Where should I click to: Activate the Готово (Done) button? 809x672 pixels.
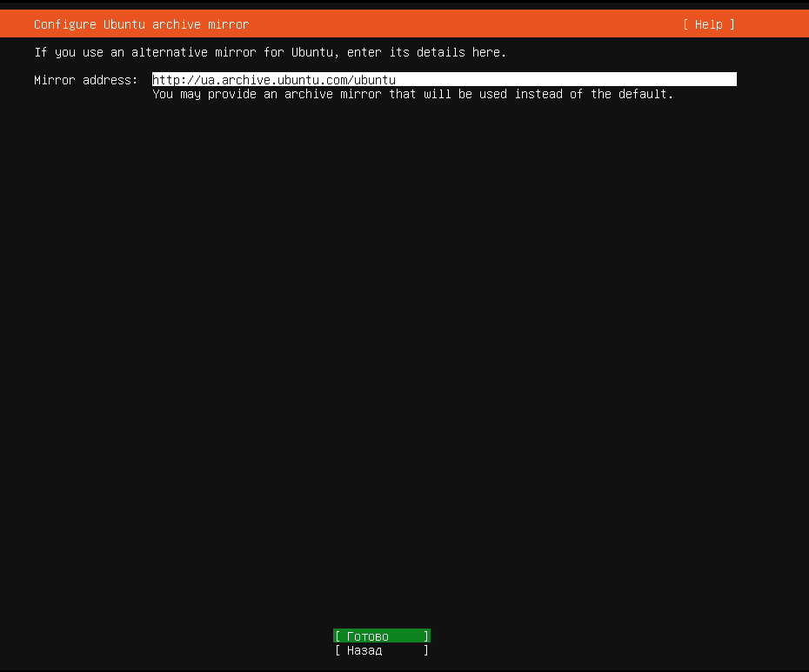[x=382, y=635]
